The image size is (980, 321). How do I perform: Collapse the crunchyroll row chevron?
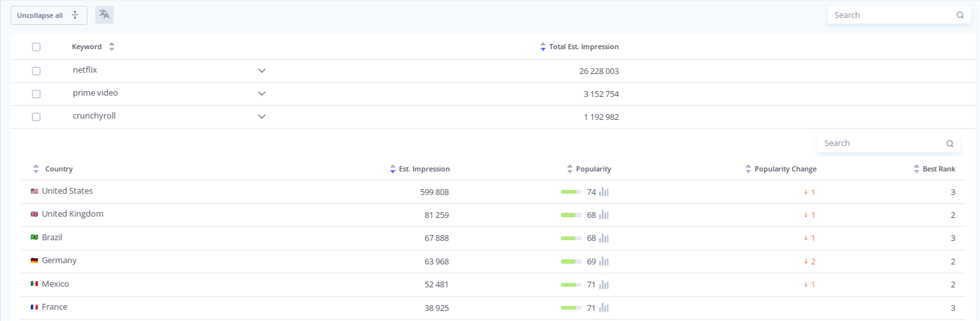coord(262,117)
